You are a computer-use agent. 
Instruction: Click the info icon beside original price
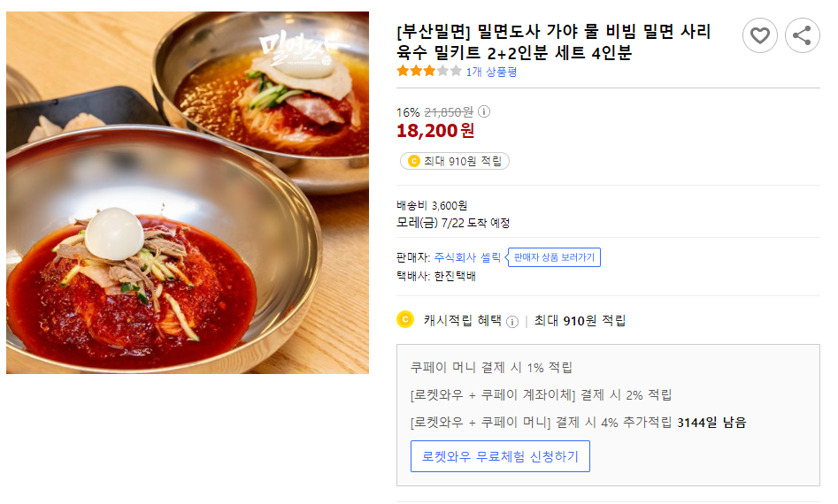[484, 112]
